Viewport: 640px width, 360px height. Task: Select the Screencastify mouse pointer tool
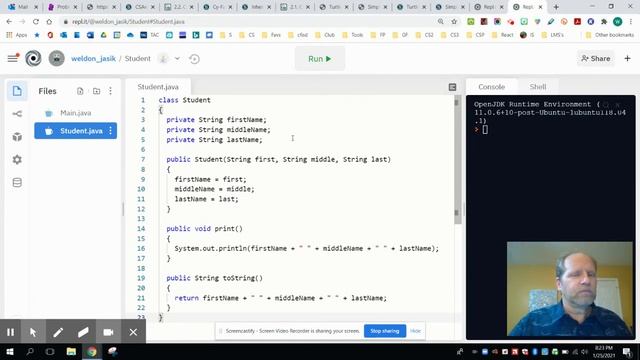click(33, 332)
